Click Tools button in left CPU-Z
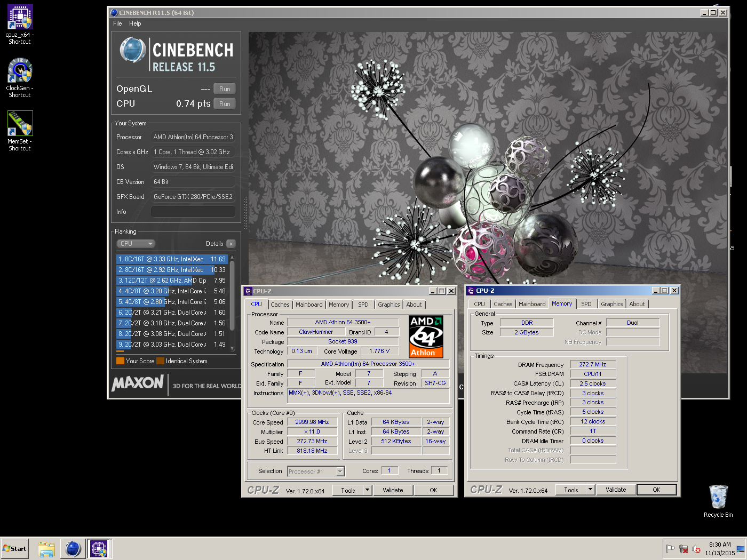The image size is (747, 560). 348,491
